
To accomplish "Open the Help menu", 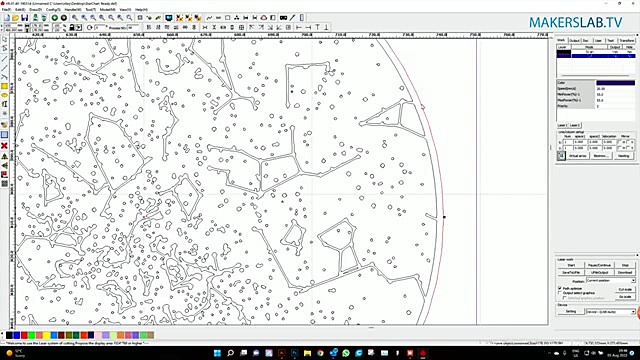I will (x=141, y=9).
